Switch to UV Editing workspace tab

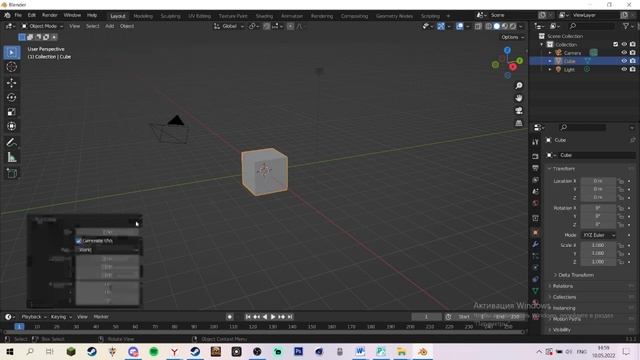(200, 16)
